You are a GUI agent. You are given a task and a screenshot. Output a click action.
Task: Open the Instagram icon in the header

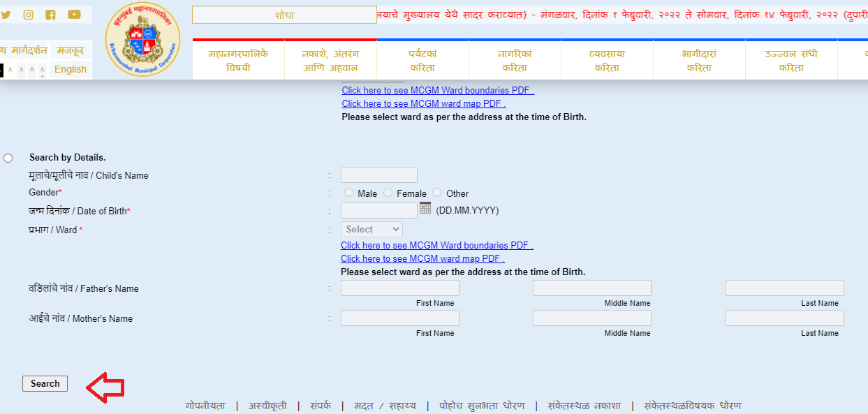point(29,14)
